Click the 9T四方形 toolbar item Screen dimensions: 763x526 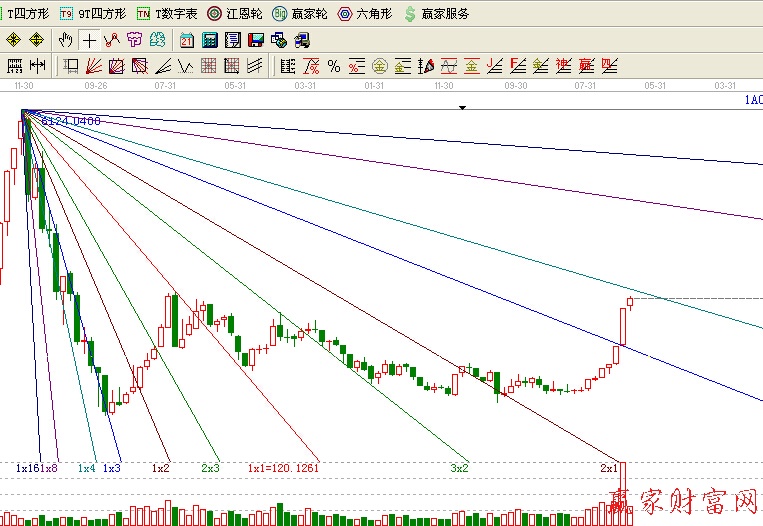(x=93, y=14)
